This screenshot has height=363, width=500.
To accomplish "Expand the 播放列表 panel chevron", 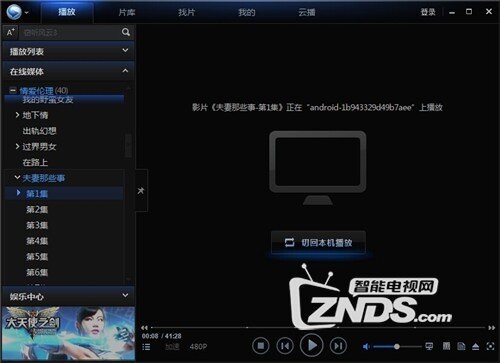I will click(125, 50).
